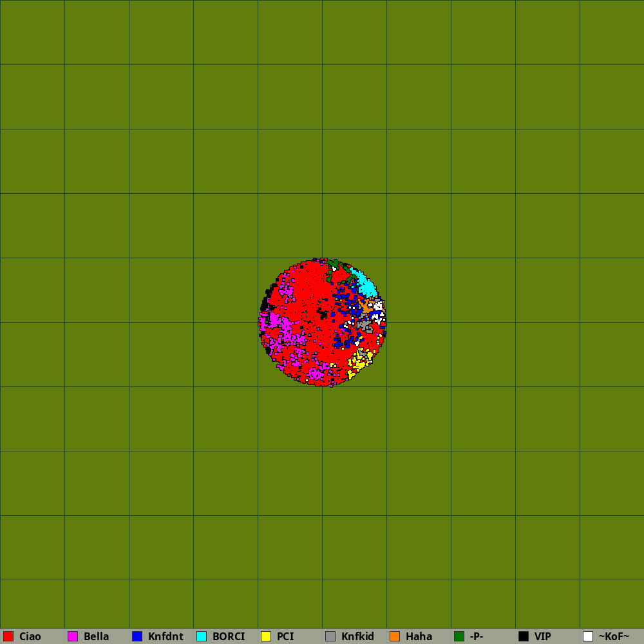Select the BORCI legend label

tap(229, 636)
